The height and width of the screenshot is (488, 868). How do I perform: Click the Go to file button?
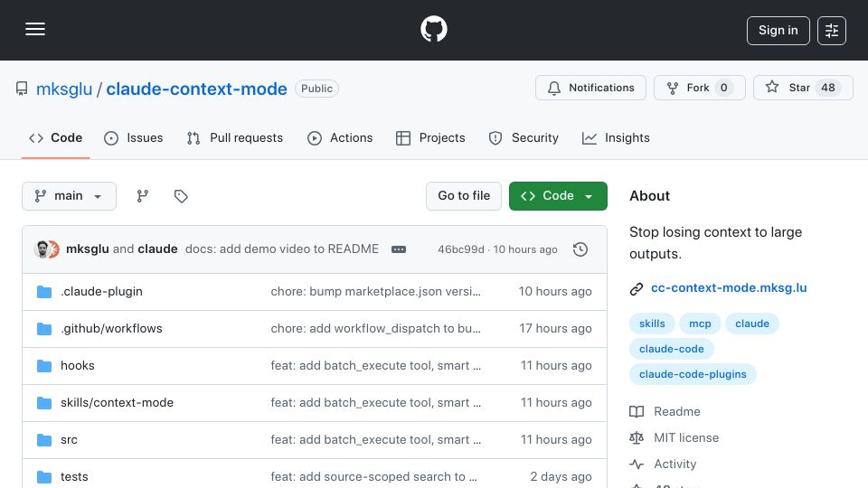point(464,196)
